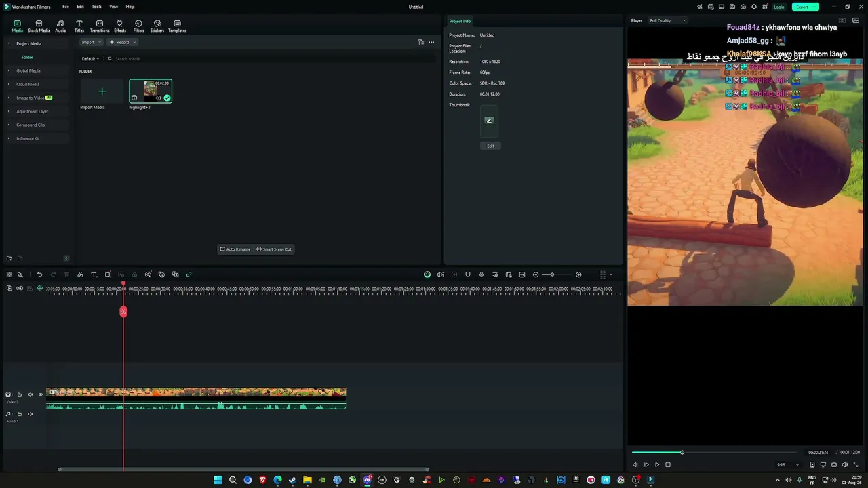Viewport: 868px width, 488px height.
Task: Click the player progress bar
Action: 715,453
